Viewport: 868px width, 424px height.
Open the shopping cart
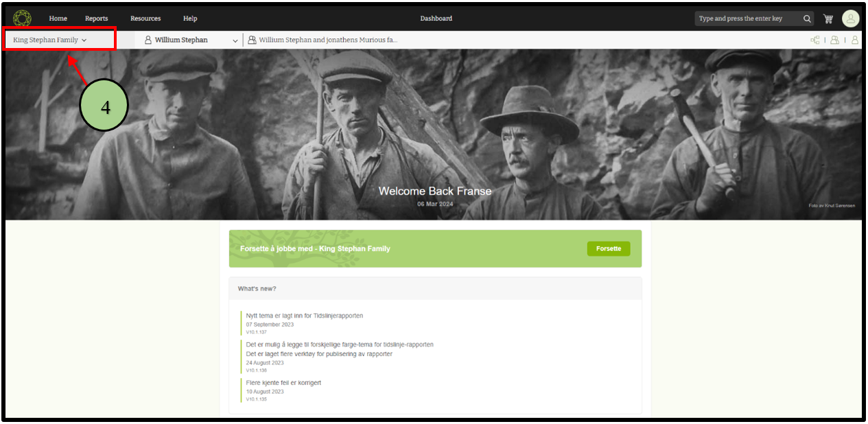pos(828,19)
